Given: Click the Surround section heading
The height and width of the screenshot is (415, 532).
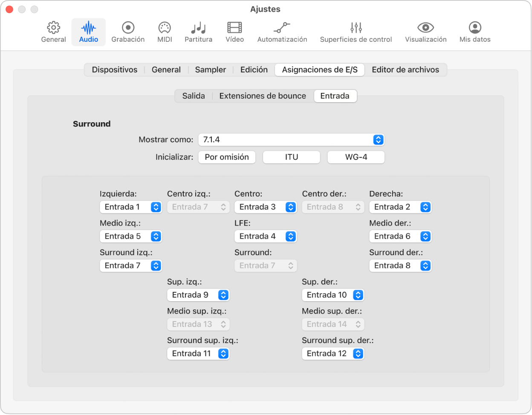Looking at the screenshot, I should tap(92, 124).
